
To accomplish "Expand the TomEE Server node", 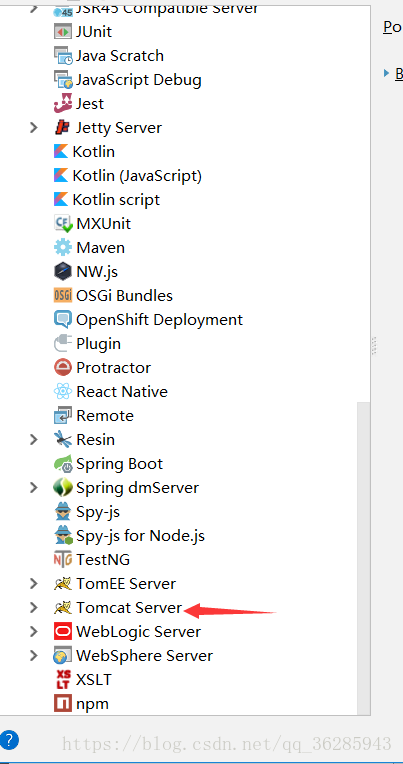I will pyautogui.click(x=34, y=584).
